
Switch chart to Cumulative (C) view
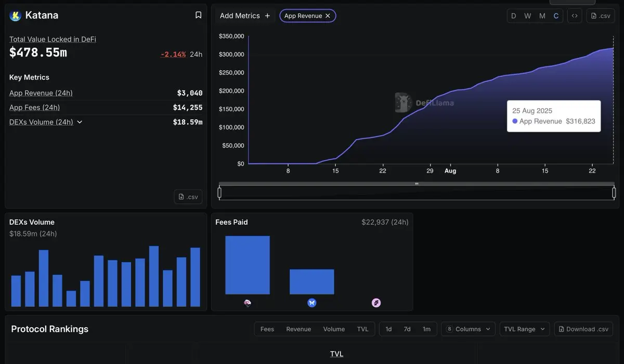point(556,16)
